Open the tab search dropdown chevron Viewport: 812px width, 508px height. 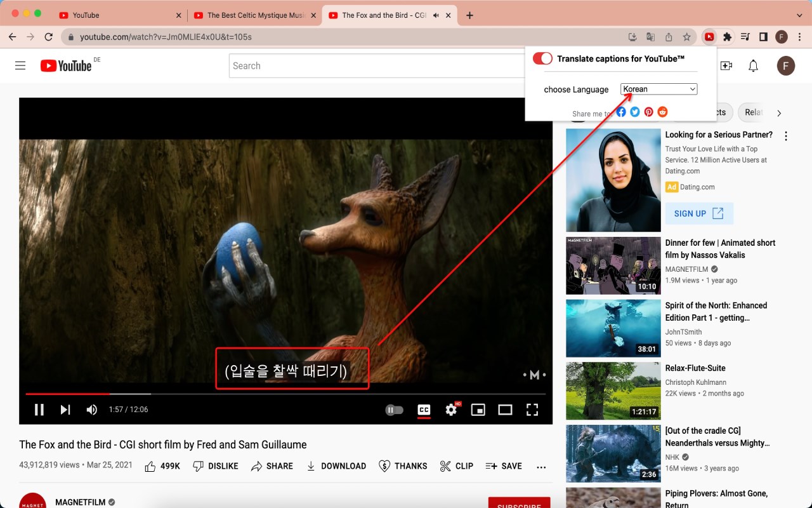click(x=799, y=15)
